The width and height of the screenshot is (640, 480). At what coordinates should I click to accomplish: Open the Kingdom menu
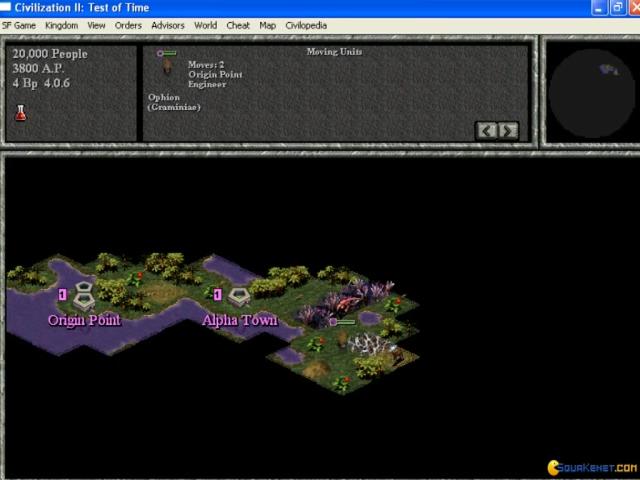click(x=62, y=25)
